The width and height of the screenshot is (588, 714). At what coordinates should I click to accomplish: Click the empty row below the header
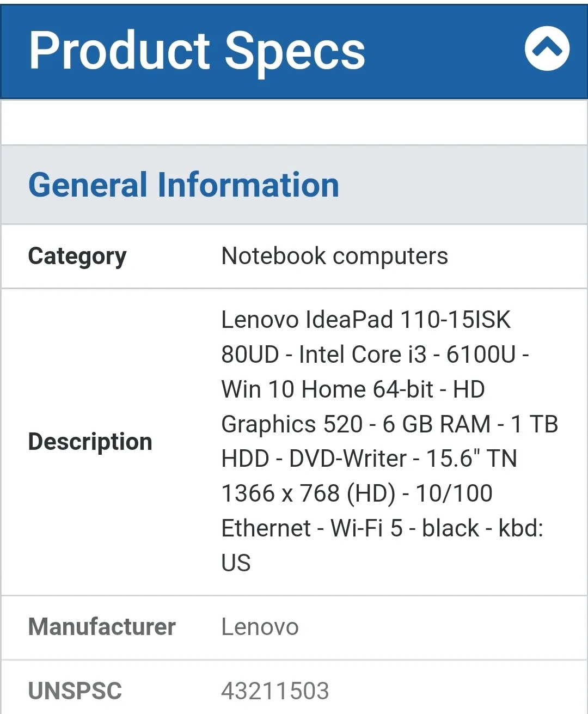294,121
